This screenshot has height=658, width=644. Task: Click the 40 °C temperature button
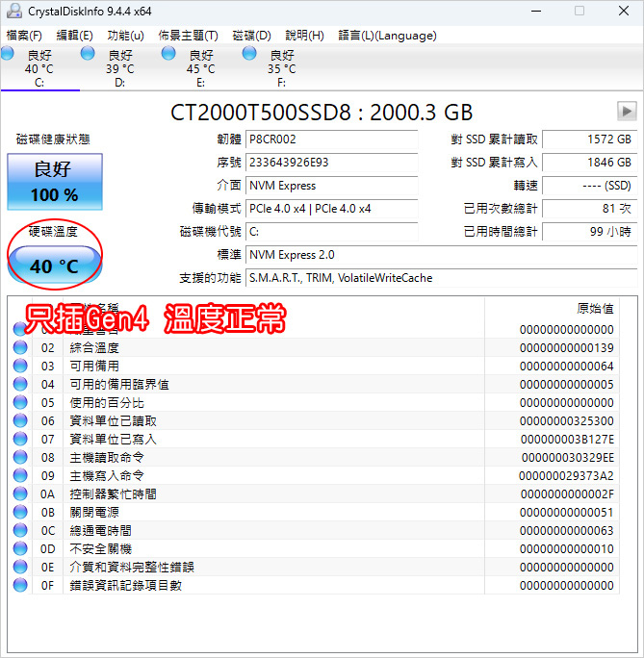pyautogui.click(x=55, y=266)
